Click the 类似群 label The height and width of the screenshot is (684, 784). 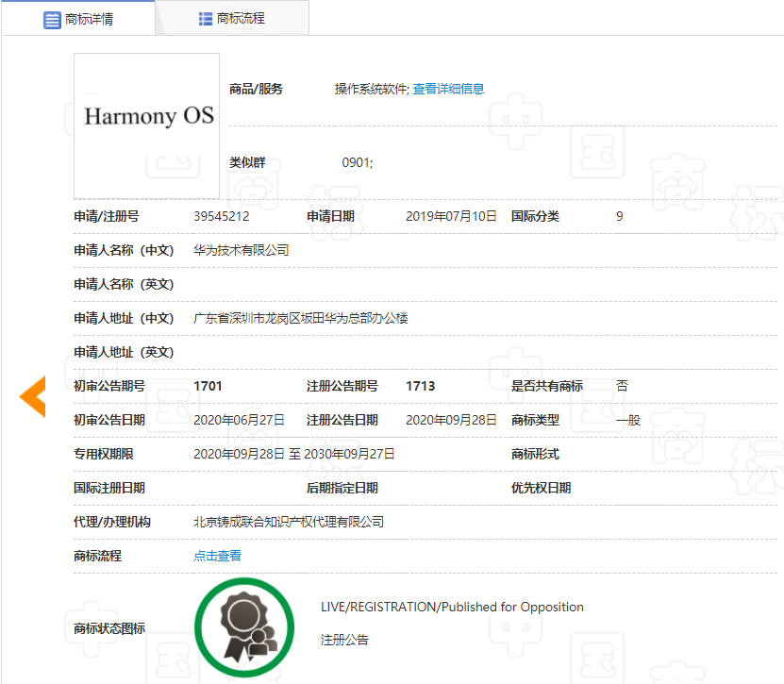[x=247, y=162]
